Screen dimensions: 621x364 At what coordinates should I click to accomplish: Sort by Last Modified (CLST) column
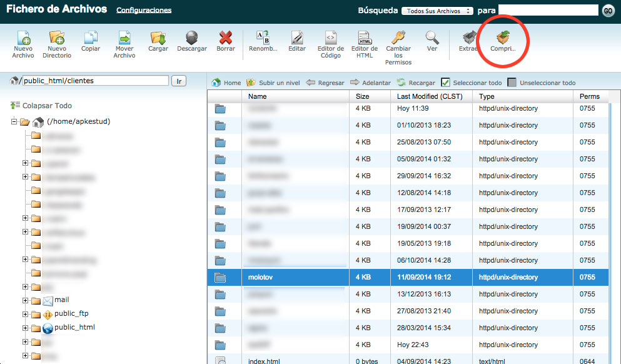(432, 96)
